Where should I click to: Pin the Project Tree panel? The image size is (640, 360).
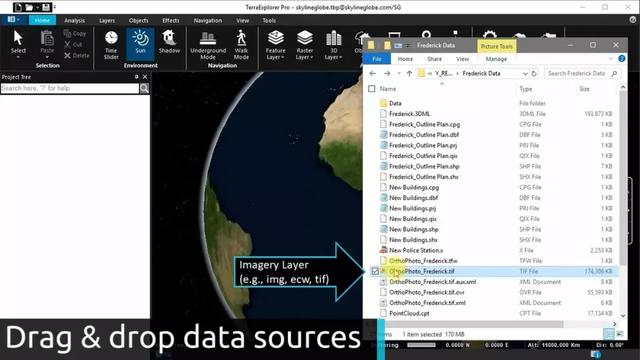point(136,77)
